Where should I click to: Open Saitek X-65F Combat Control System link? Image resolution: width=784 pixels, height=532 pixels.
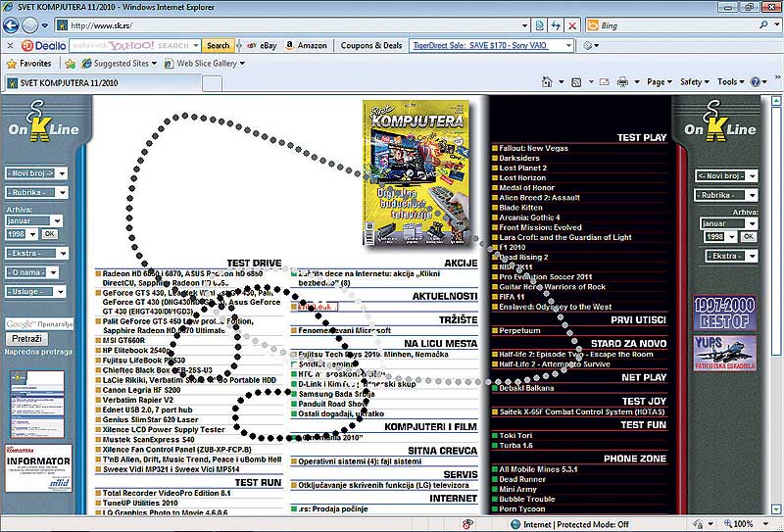pos(582,412)
